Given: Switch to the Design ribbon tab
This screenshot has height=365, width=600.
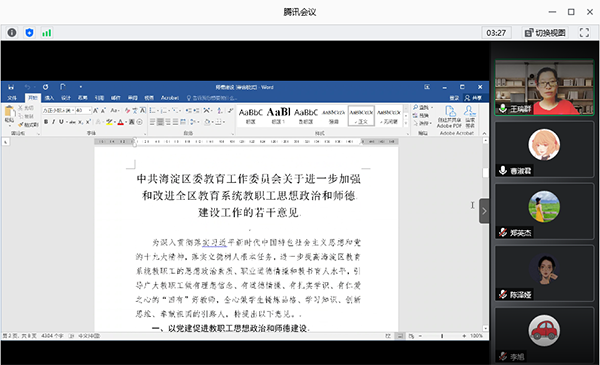Looking at the screenshot, I should tap(66, 98).
